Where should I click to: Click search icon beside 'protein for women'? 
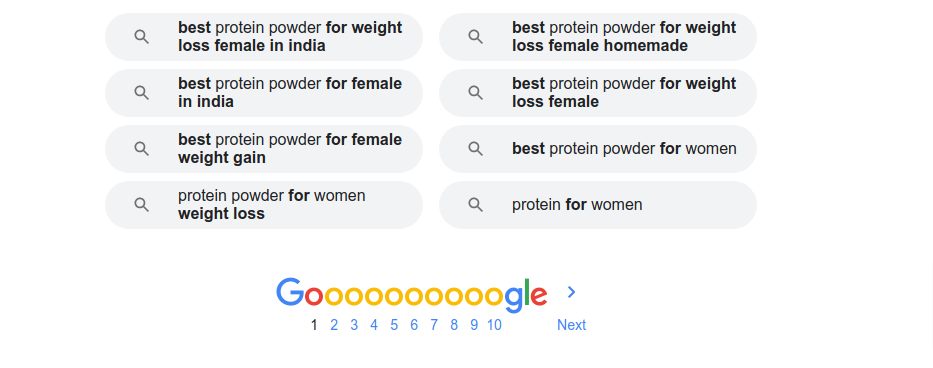point(475,205)
